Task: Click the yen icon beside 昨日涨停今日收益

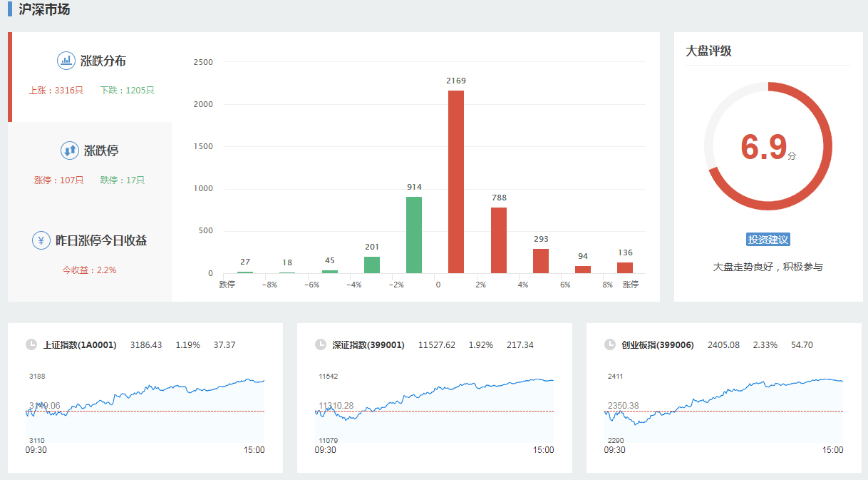Action: pos(41,240)
